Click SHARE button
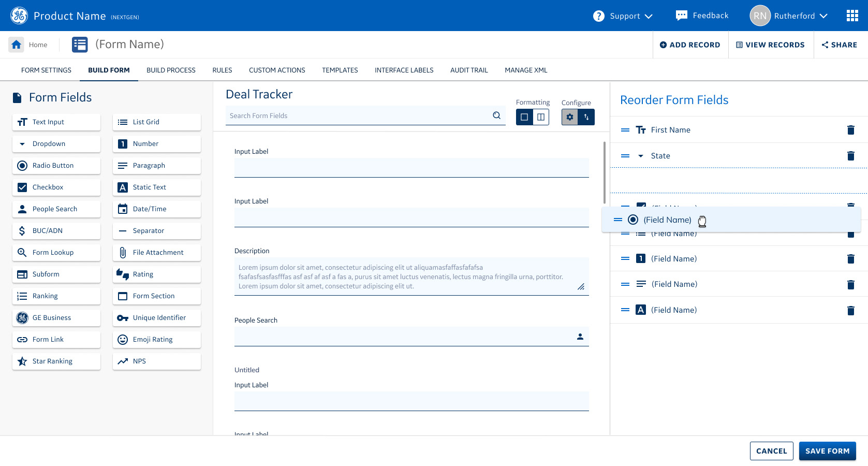The image size is (868, 466). pos(840,45)
